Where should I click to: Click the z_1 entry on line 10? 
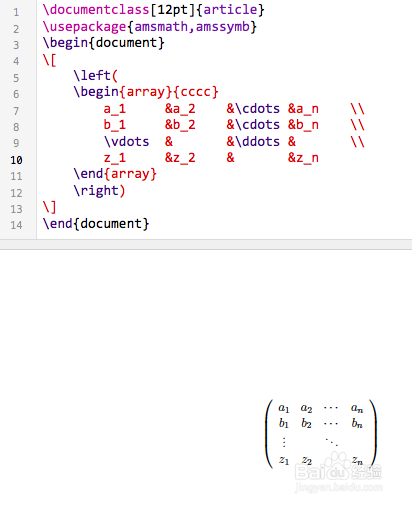[x=114, y=158]
